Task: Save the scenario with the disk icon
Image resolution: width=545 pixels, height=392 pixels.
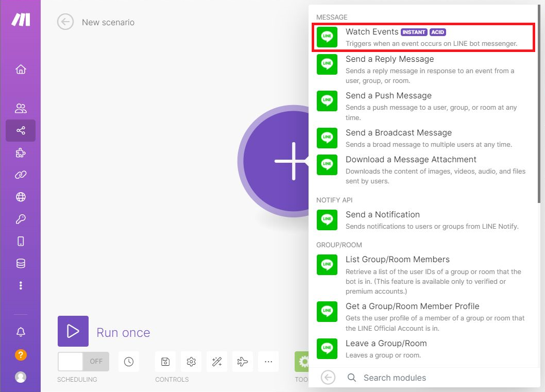Action: 165,362
